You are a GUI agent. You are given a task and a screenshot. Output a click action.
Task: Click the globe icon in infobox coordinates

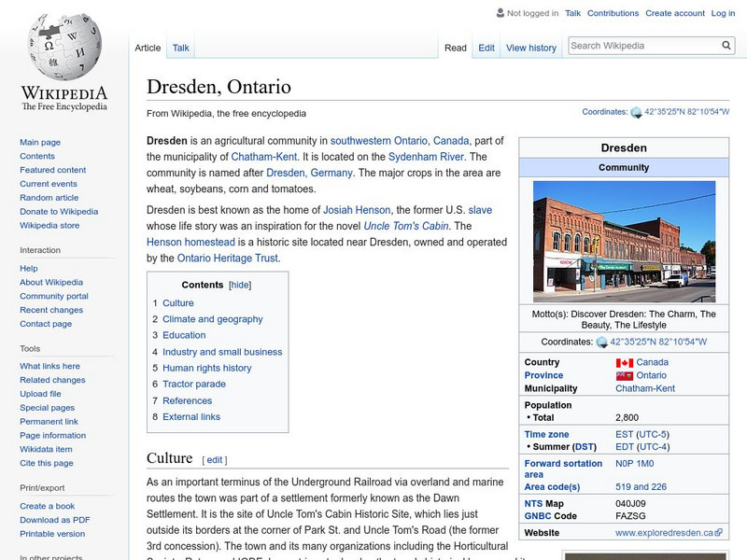601,342
